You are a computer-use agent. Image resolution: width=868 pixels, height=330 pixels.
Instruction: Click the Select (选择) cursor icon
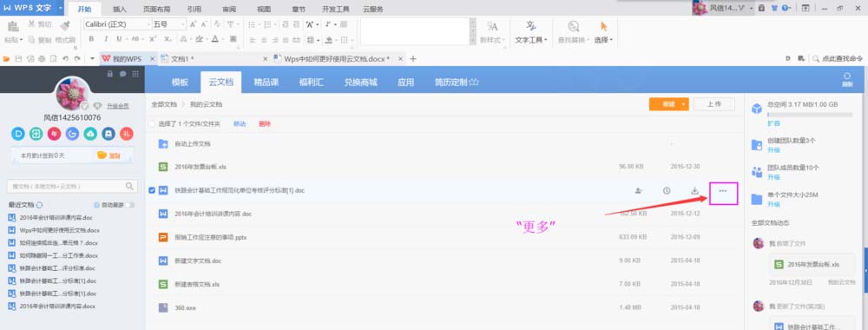pyautogui.click(x=603, y=26)
